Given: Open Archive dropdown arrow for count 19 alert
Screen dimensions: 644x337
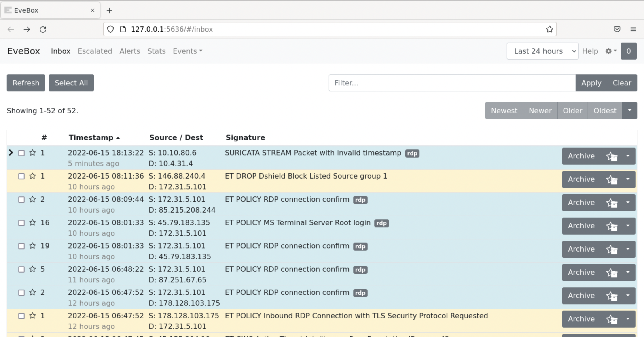Looking at the screenshot, I should pos(628,249).
